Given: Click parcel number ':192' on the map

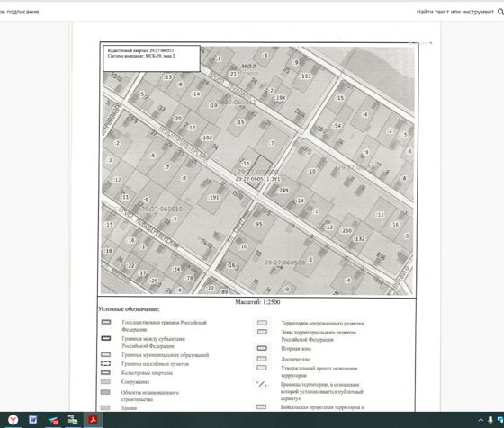Looking at the screenshot, I should pyautogui.click(x=206, y=138).
